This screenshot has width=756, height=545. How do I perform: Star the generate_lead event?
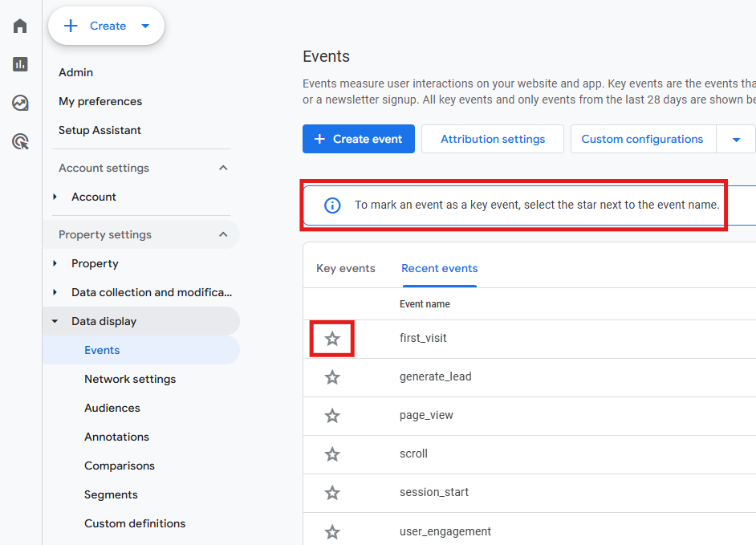[x=332, y=377]
